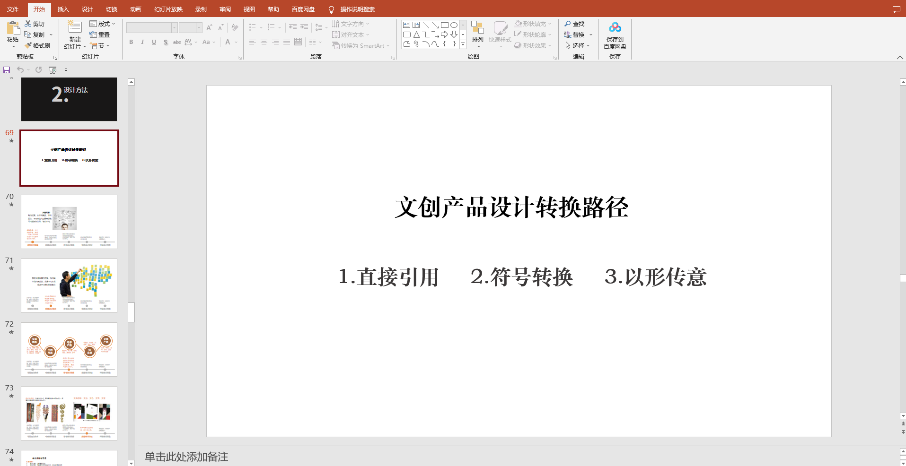The image size is (906, 466).
Task: Click the Find magnifier icon
Action: (567, 23)
